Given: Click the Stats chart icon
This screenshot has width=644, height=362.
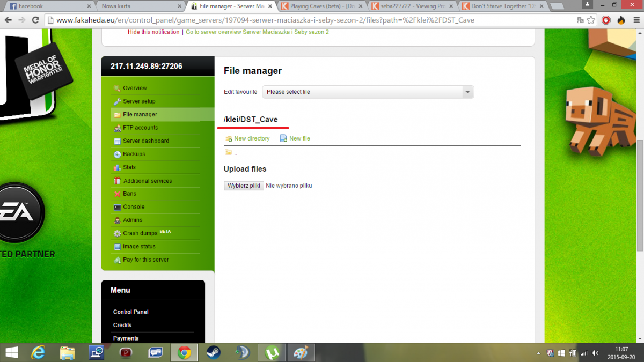Looking at the screenshot, I should point(117,167).
